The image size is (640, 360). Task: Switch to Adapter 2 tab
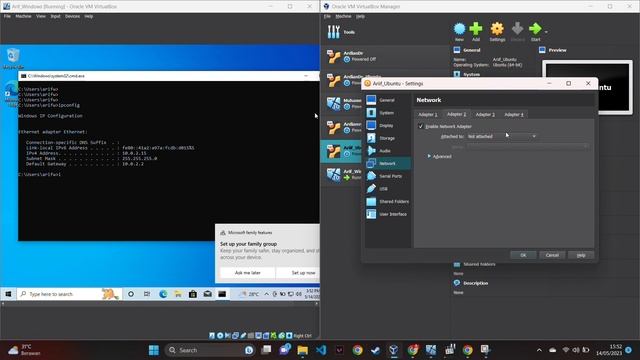pyautogui.click(x=456, y=114)
